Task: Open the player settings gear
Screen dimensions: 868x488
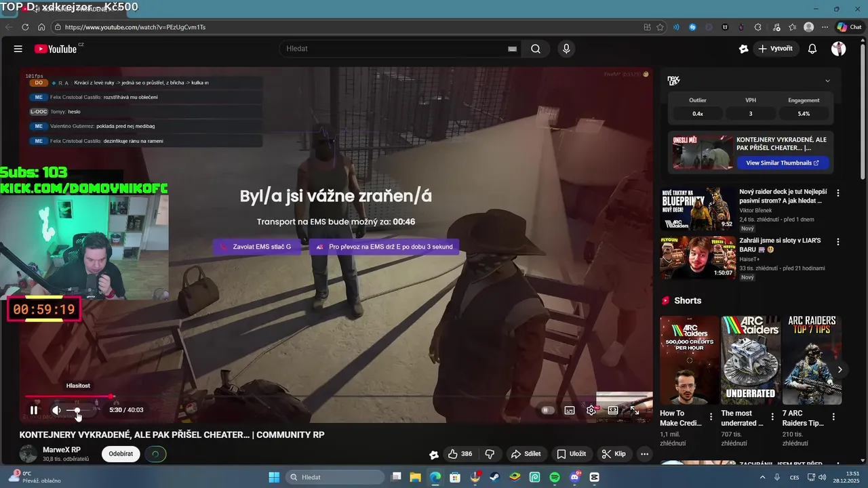Action: click(591, 410)
